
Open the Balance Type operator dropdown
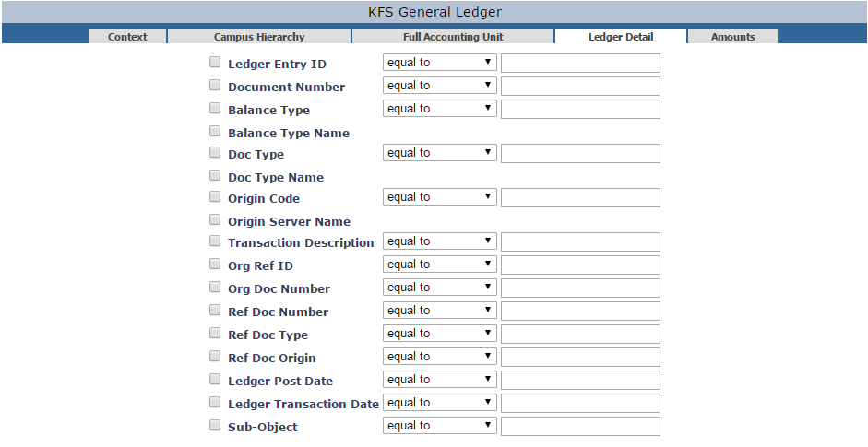point(440,109)
